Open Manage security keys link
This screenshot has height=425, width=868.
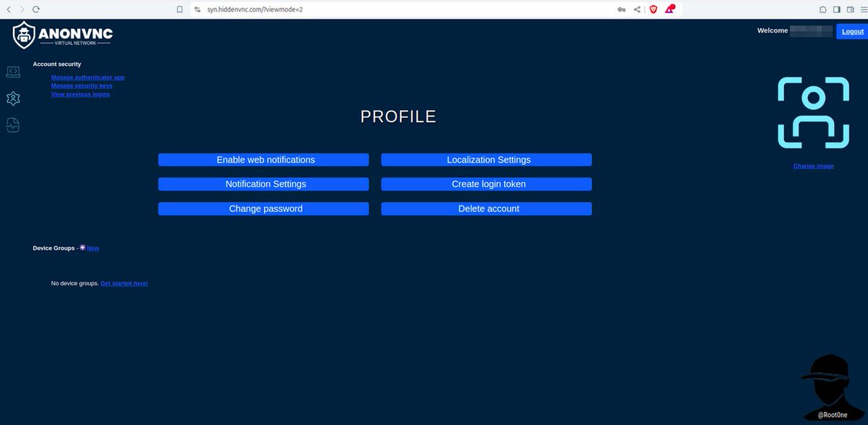pyautogui.click(x=82, y=85)
